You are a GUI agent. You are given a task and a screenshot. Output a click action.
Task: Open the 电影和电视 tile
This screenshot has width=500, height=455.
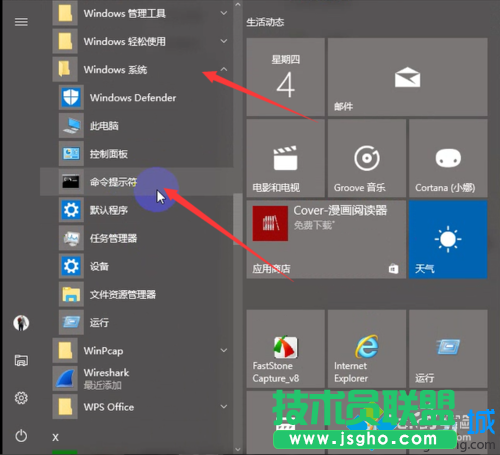pyautogui.click(x=285, y=158)
